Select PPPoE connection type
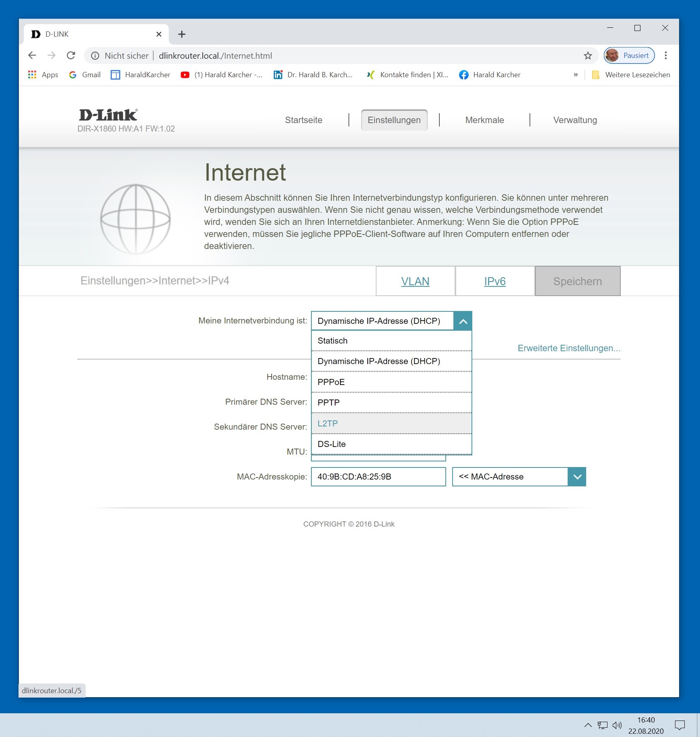The width and height of the screenshot is (700, 737). (x=391, y=382)
